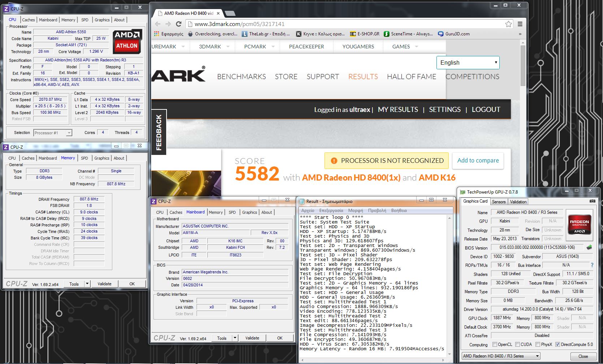The image size is (603, 364).
Task: Open the GPU selection dropdown in GPU-Z
Action: tap(501, 356)
